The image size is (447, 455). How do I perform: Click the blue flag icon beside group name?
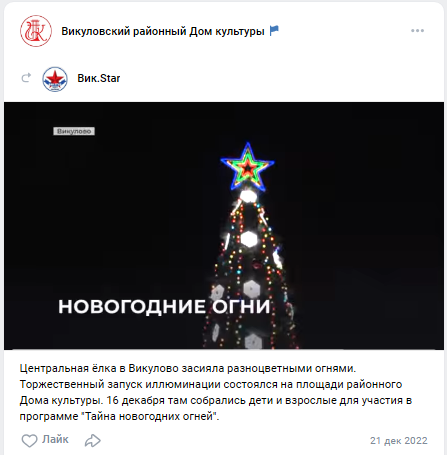pos(274,31)
